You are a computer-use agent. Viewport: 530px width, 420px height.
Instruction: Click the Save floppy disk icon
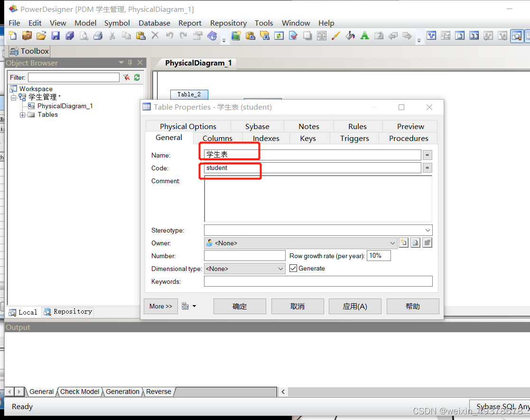pos(56,36)
